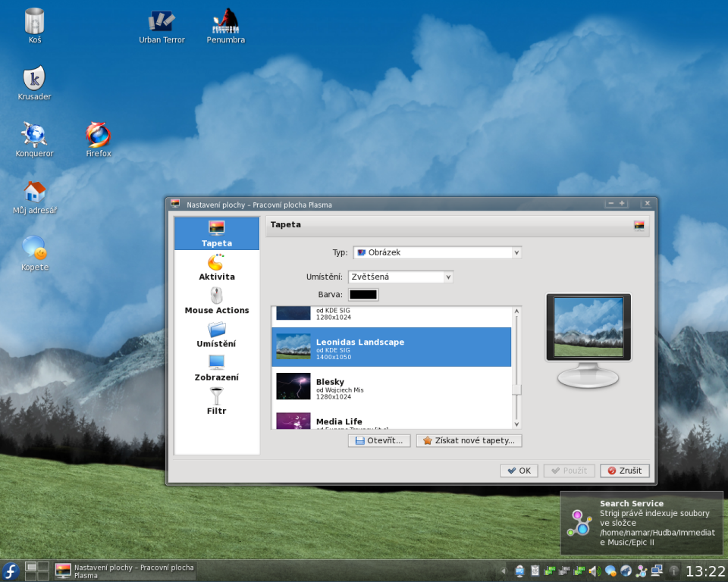Click the Tapeta heading text in the dialog

pyautogui.click(x=286, y=224)
